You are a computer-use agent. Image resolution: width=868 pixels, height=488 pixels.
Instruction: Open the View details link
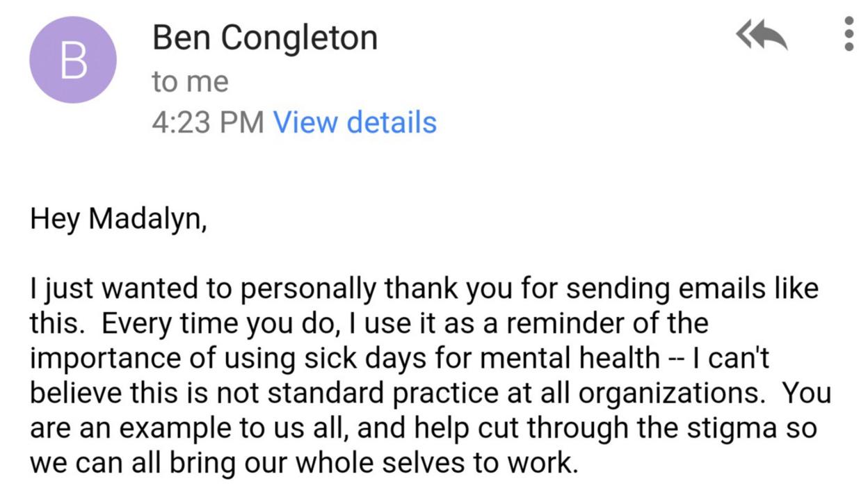pos(355,122)
